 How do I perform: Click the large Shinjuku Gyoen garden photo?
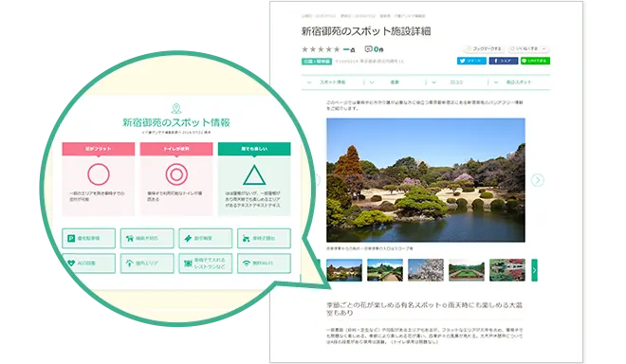426,180
